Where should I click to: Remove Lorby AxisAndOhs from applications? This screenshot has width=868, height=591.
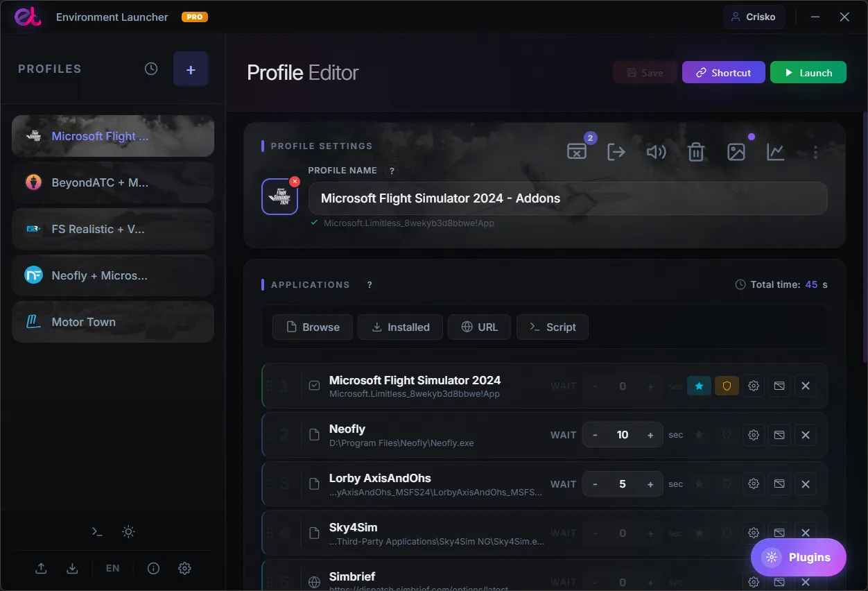[x=805, y=484]
